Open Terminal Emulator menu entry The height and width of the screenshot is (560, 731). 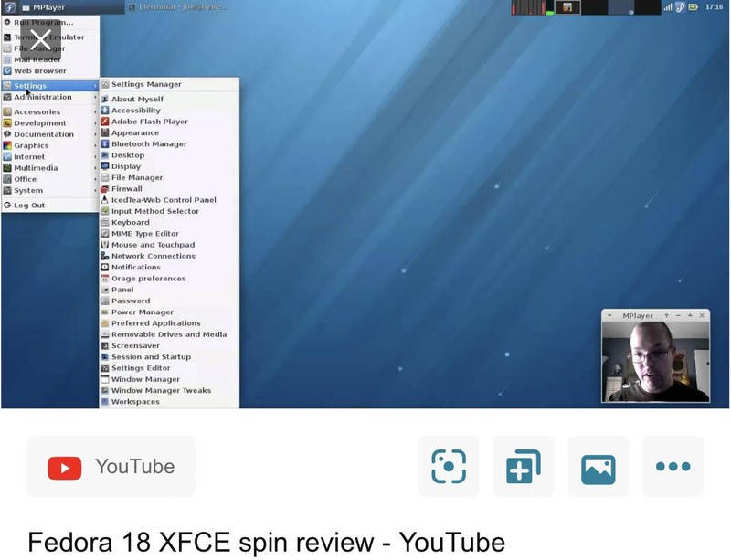[x=50, y=37]
